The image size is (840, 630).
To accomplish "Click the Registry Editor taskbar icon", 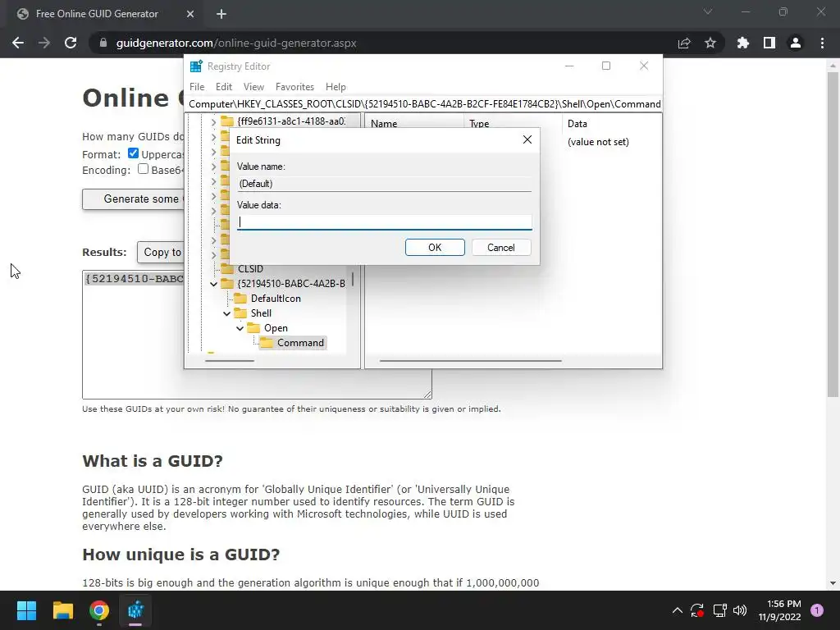I will click(x=135, y=610).
